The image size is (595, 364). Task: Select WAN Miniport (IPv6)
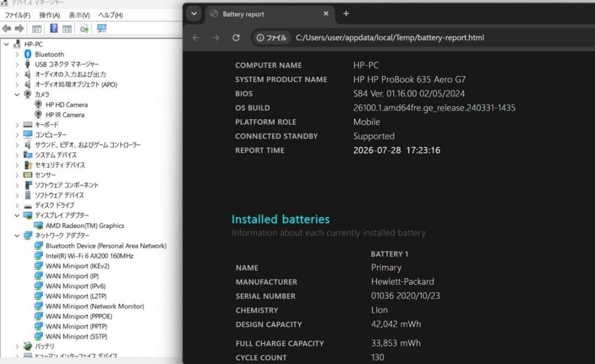[x=76, y=286]
